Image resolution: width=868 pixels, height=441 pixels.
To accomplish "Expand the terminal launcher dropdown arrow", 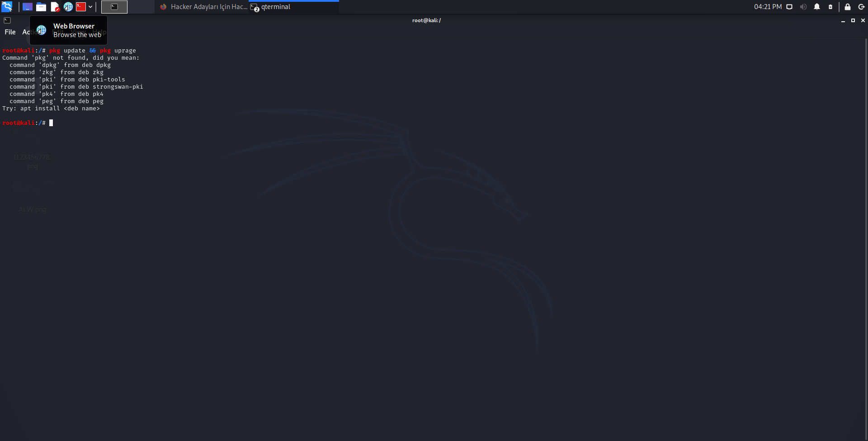I will click(90, 7).
